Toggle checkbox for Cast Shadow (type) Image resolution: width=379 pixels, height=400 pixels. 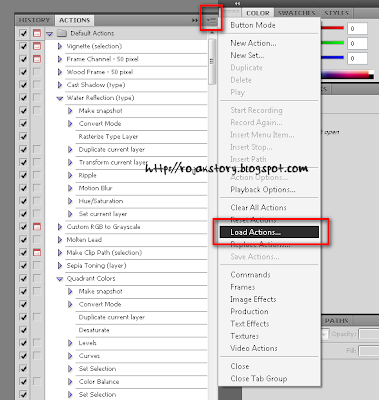pos(23,85)
